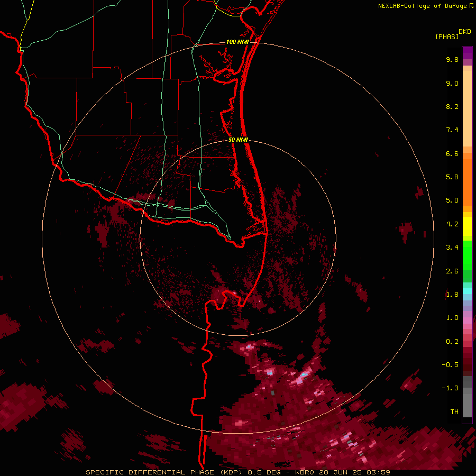Image resolution: width=476 pixels, height=476 pixels.
Task: Select the 1.0 value on the color scale
Action: (x=452, y=318)
